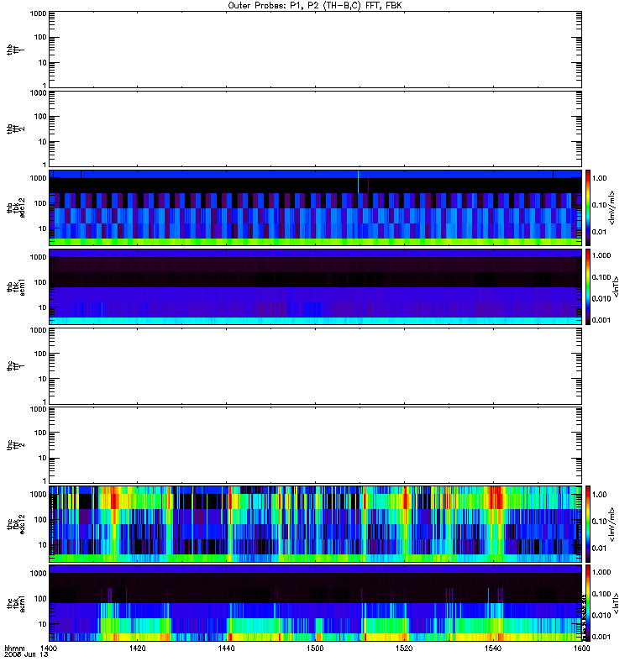The height and width of the screenshot is (672, 630).
Task: Click the "10" tick of thc fbk edc12 panel
Action: (x=43, y=544)
